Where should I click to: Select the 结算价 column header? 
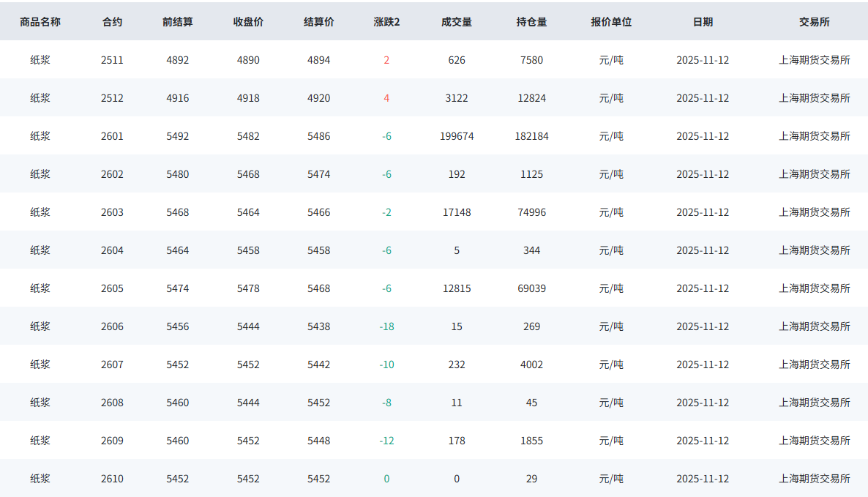[318, 22]
